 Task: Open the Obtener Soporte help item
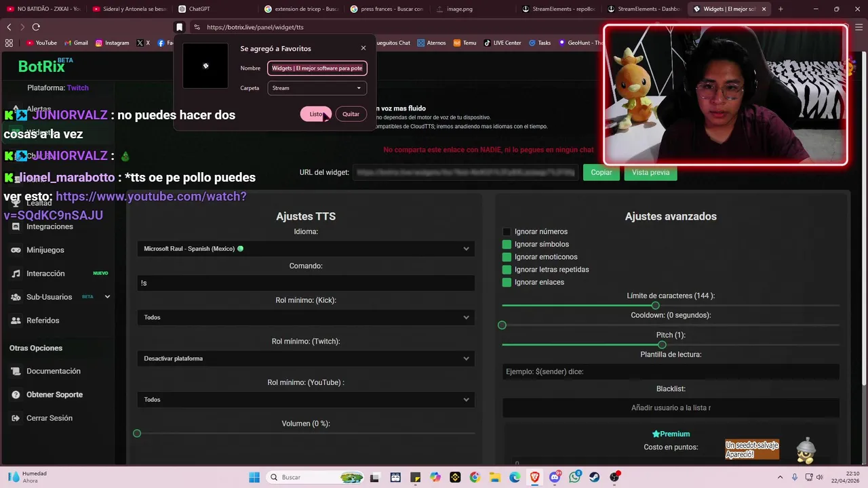[54, 394]
